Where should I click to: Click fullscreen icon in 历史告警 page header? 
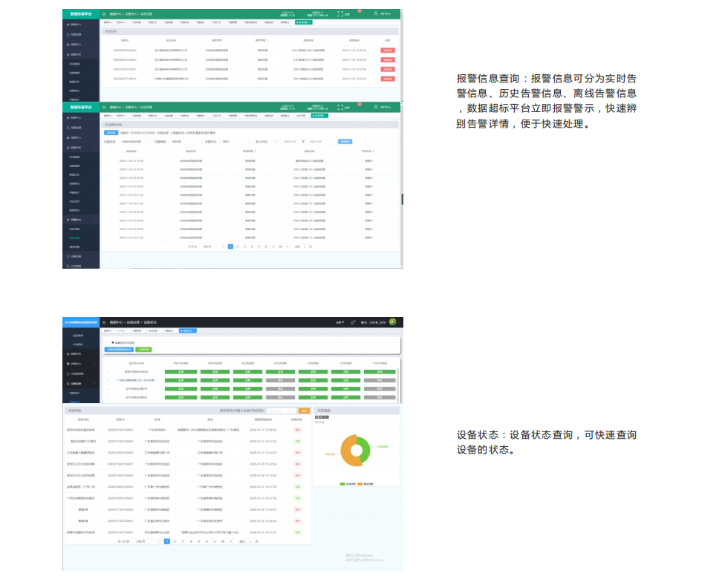click(x=340, y=108)
